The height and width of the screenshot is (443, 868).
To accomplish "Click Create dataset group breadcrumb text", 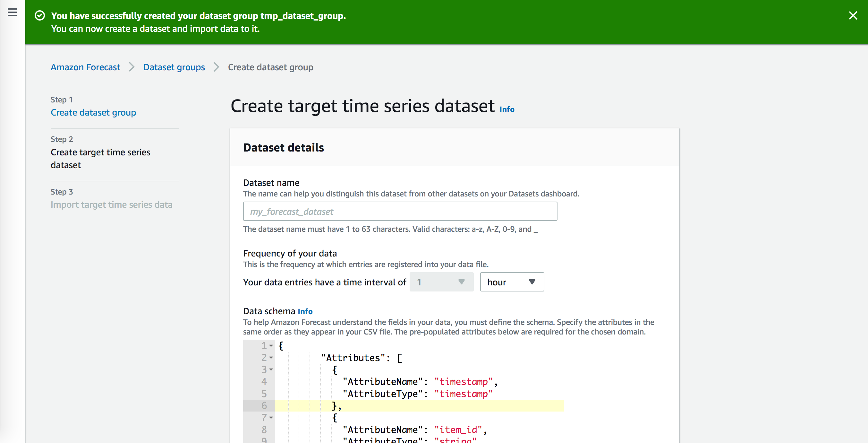I will (x=271, y=67).
